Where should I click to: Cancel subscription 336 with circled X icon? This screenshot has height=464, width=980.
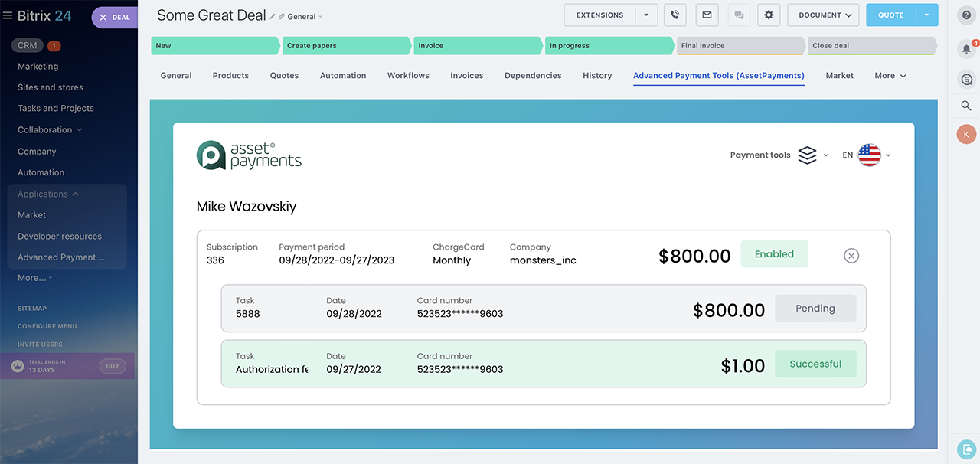(x=851, y=256)
